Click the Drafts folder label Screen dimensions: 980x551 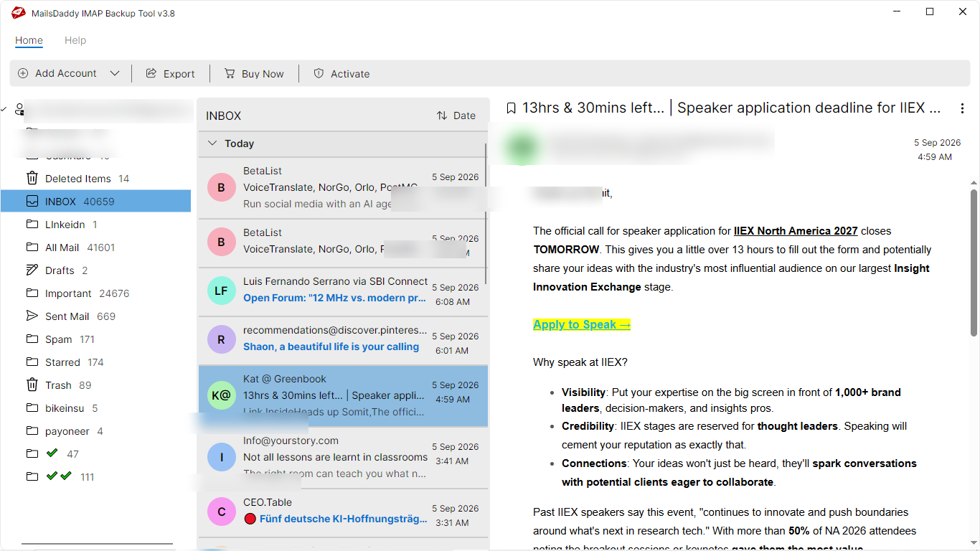[x=60, y=270]
